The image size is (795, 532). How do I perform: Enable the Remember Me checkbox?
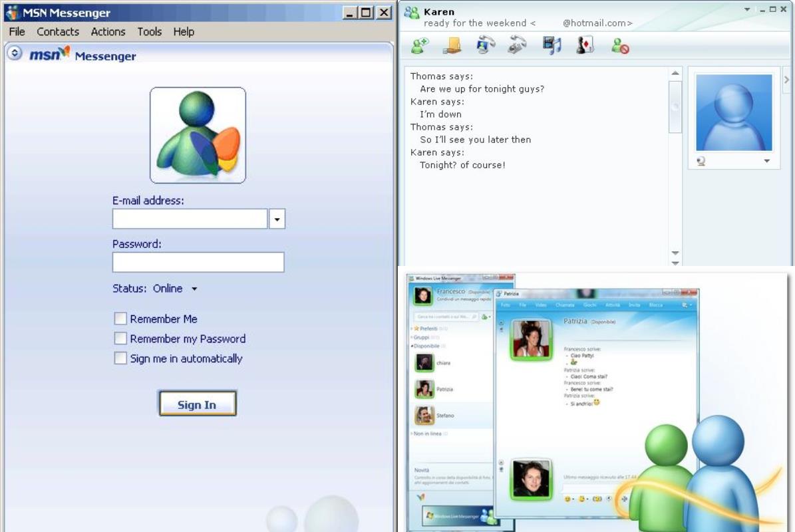(x=120, y=319)
